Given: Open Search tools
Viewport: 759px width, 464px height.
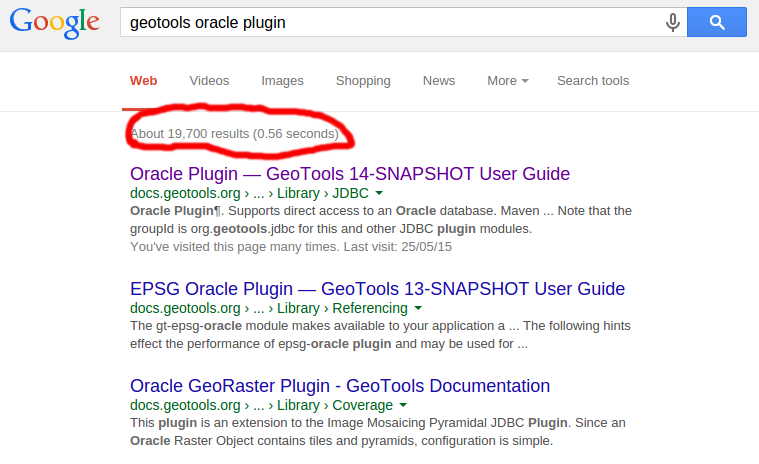Looking at the screenshot, I should (x=593, y=81).
